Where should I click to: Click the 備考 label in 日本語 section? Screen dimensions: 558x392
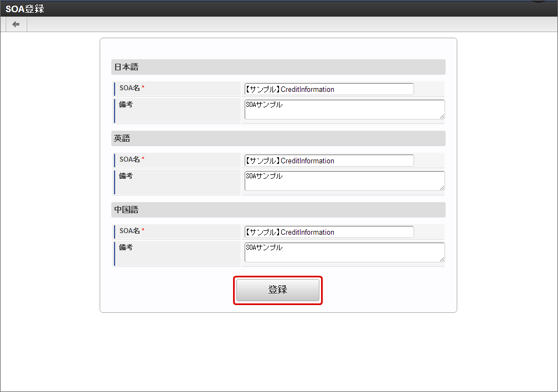pos(126,104)
